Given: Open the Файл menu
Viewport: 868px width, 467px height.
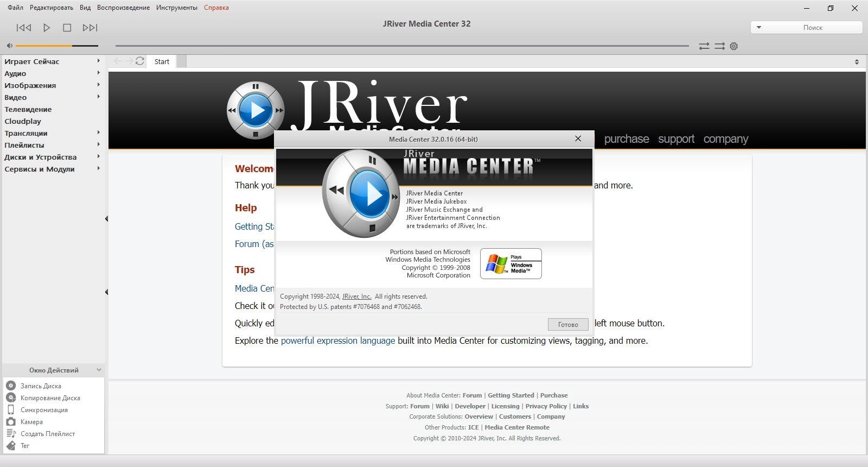Looking at the screenshot, I should [x=15, y=8].
